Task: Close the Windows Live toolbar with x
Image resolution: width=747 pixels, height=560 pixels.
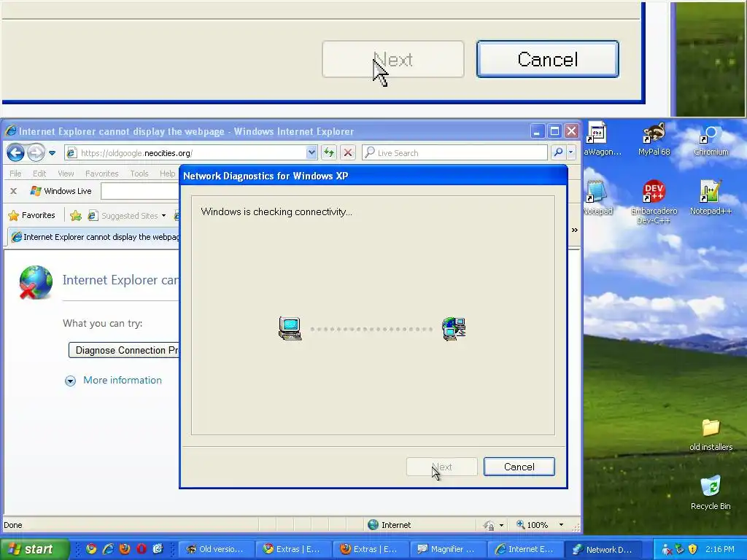Action: point(13,191)
